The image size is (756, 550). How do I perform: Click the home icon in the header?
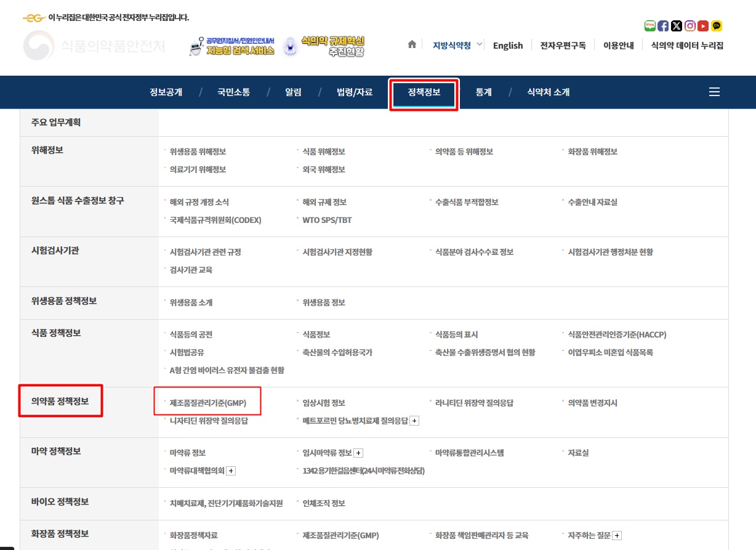click(x=411, y=44)
